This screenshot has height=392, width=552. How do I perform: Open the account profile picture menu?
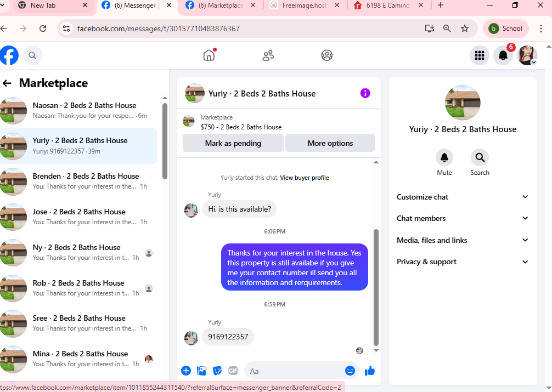pos(527,55)
